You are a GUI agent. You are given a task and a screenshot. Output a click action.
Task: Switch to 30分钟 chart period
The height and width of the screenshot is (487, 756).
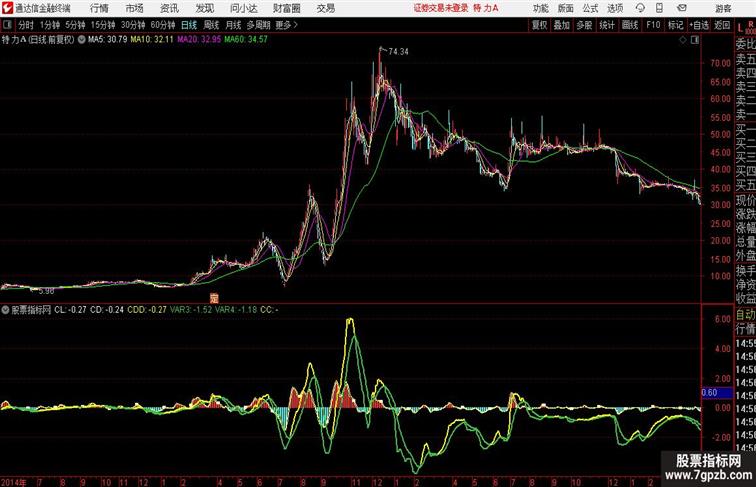tap(133, 25)
